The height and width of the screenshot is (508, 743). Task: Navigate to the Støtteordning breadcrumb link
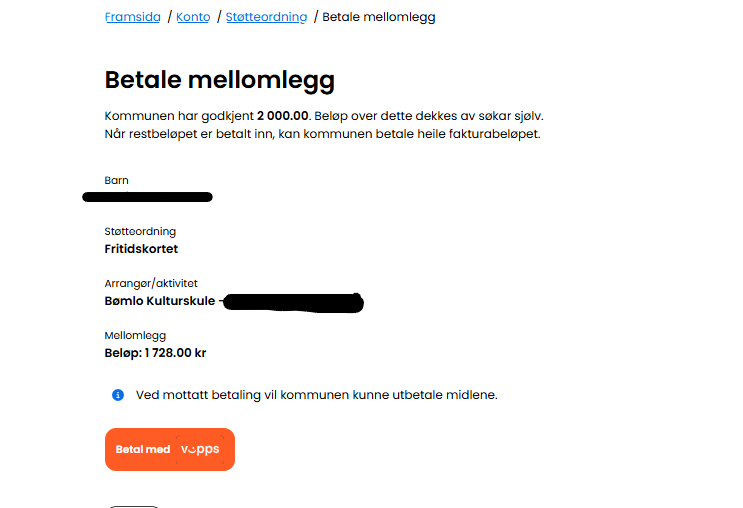click(x=266, y=17)
